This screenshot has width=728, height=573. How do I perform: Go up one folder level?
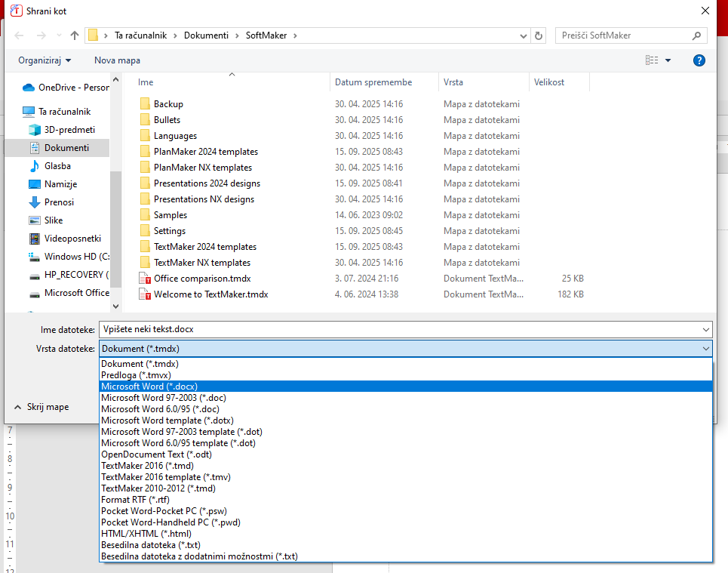tap(74, 35)
